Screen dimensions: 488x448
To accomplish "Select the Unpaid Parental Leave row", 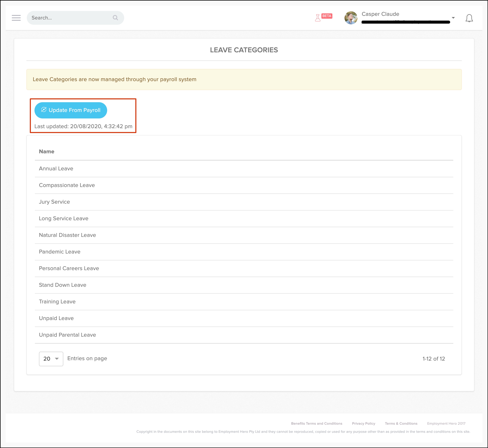I will (67, 335).
